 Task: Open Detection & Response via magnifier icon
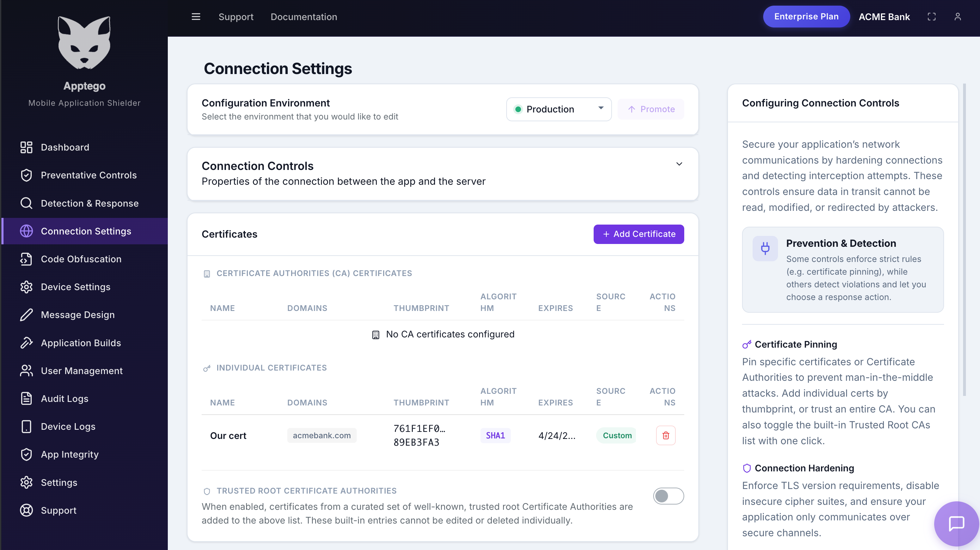tap(26, 203)
